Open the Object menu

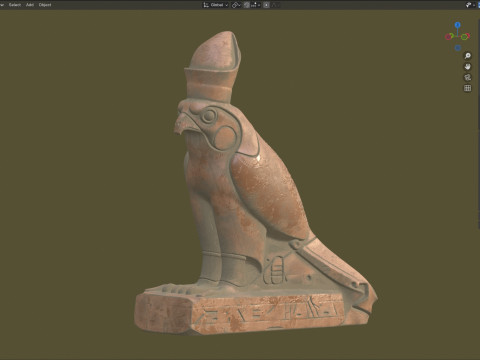click(x=45, y=5)
